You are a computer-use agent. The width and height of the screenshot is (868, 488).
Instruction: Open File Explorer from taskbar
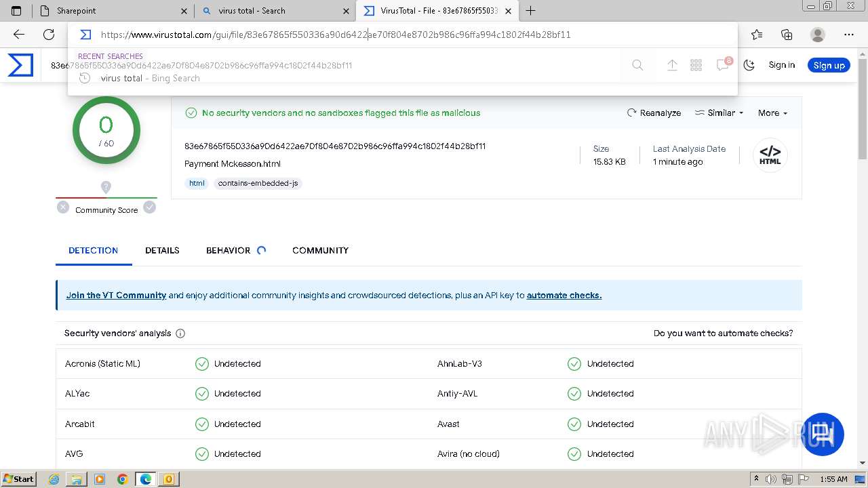[77, 479]
